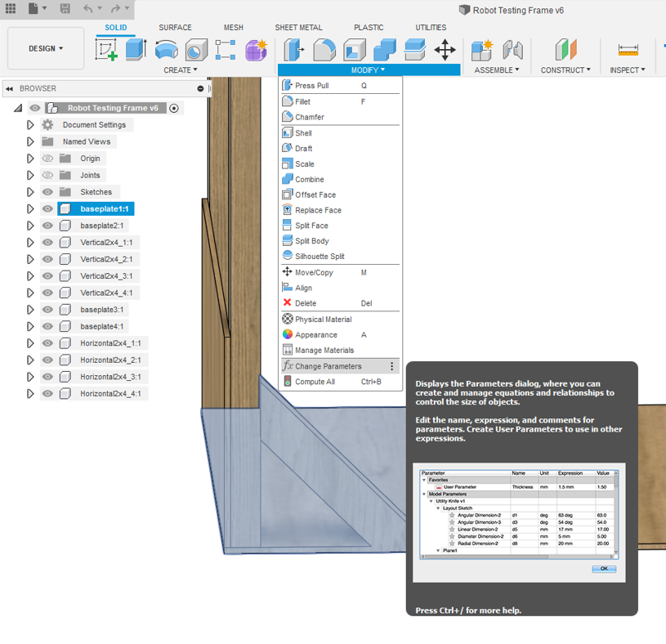666x644 pixels.
Task: Select the Extrude tool
Action: tap(136, 49)
